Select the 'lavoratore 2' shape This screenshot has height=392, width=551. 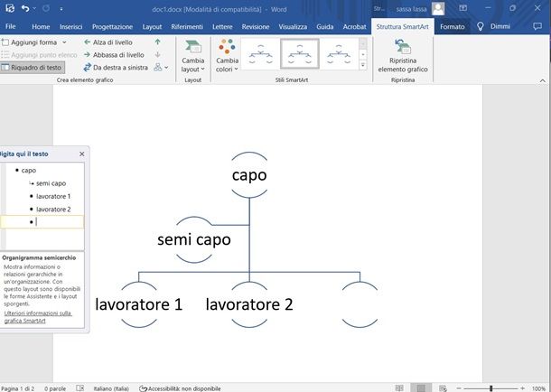(249, 304)
